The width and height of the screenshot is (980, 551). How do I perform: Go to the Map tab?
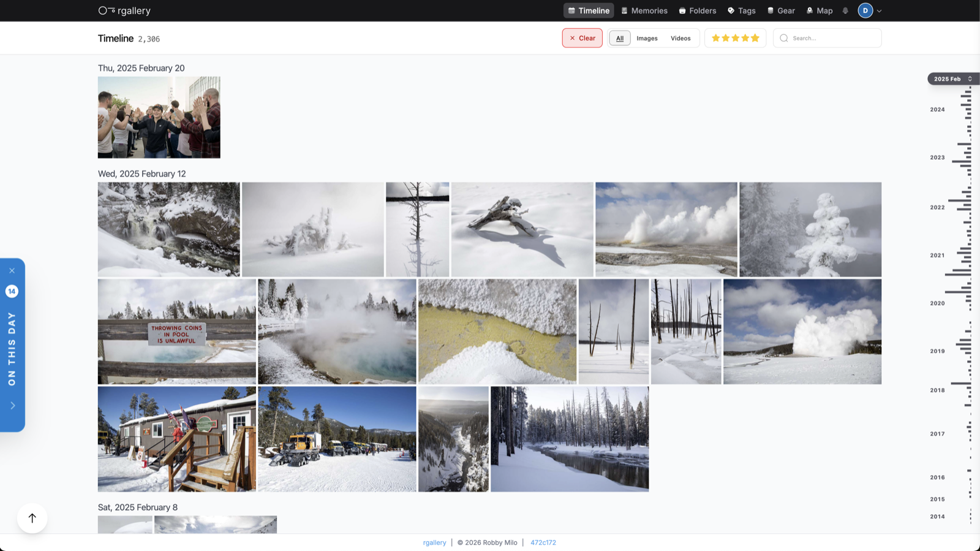[x=820, y=10]
